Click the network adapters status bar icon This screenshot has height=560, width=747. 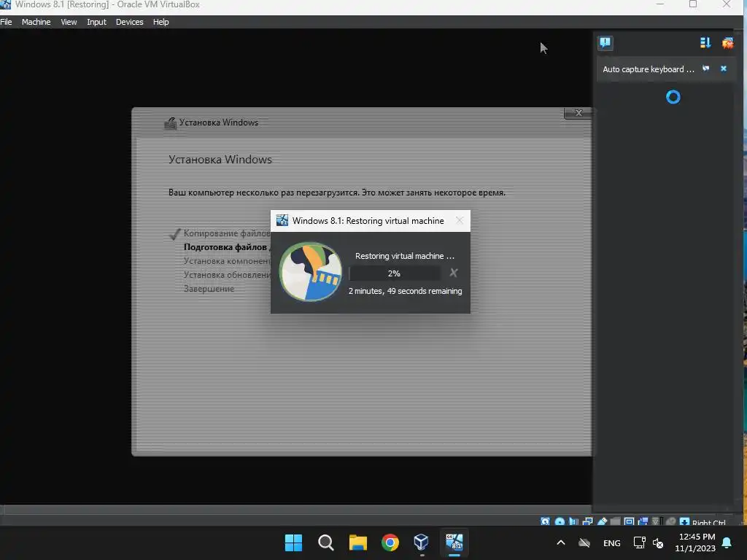588,522
